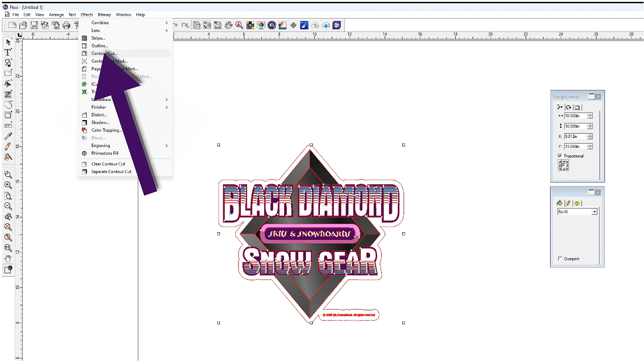Create a New document
The image size is (644, 361).
pyautogui.click(x=13, y=25)
